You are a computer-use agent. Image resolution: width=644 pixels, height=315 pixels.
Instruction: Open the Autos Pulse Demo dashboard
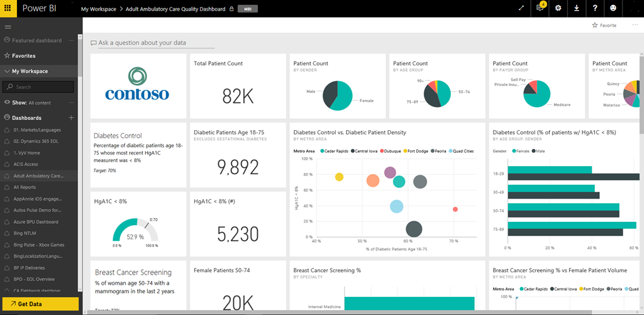37,210
